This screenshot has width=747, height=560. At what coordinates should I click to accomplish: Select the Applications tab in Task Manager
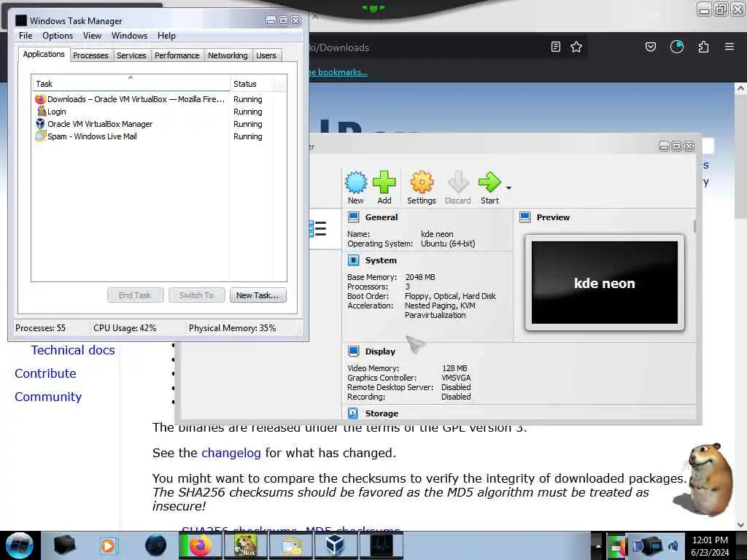44,54
